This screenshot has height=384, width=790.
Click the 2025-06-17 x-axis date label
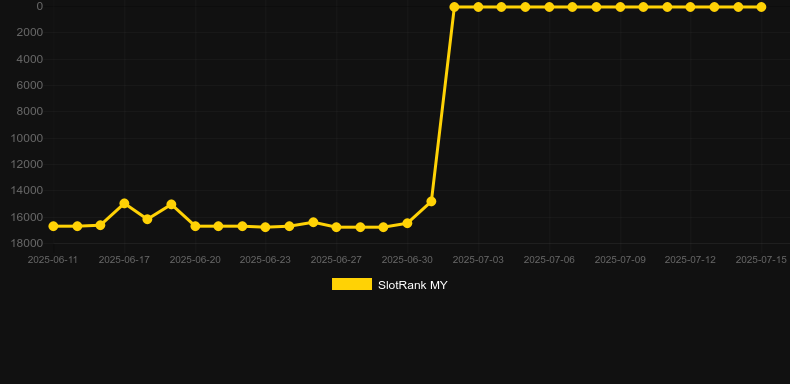pyautogui.click(x=124, y=260)
